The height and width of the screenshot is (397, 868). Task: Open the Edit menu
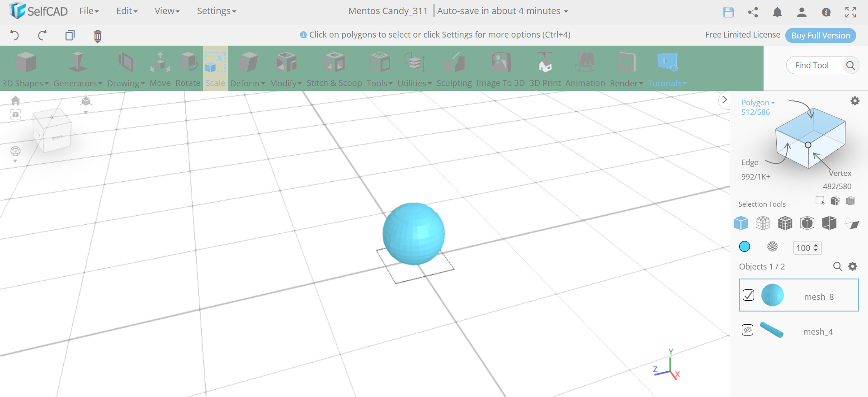click(x=127, y=11)
